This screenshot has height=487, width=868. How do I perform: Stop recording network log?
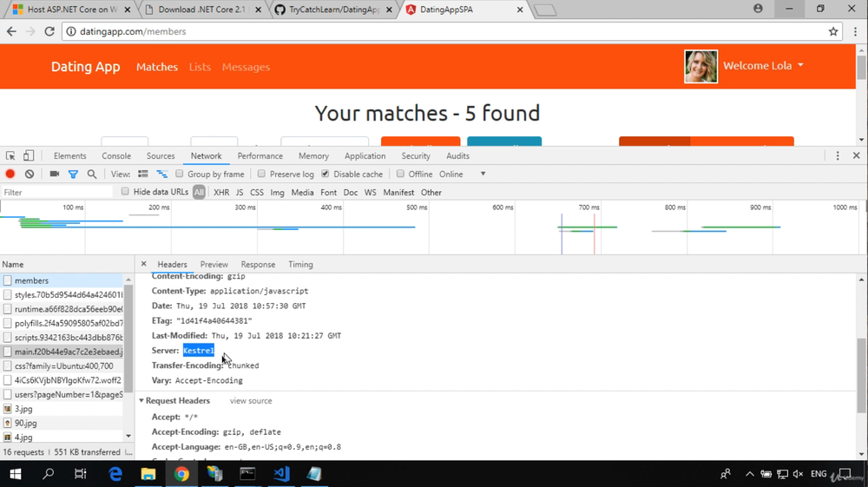tap(10, 174)
